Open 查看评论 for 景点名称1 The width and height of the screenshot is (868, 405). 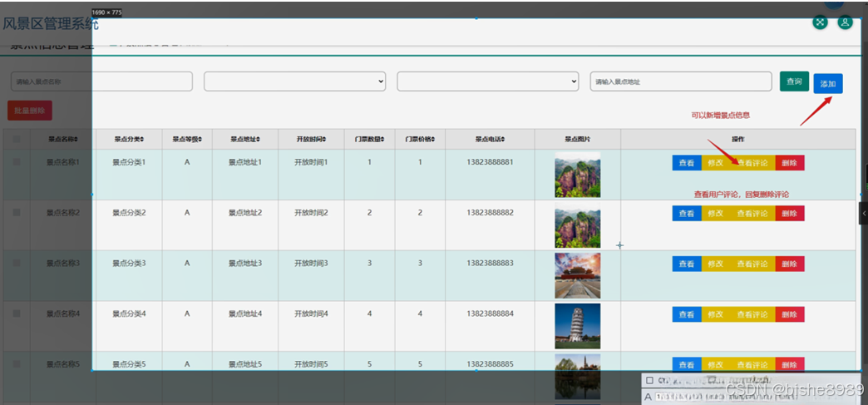tap(752, 163)
